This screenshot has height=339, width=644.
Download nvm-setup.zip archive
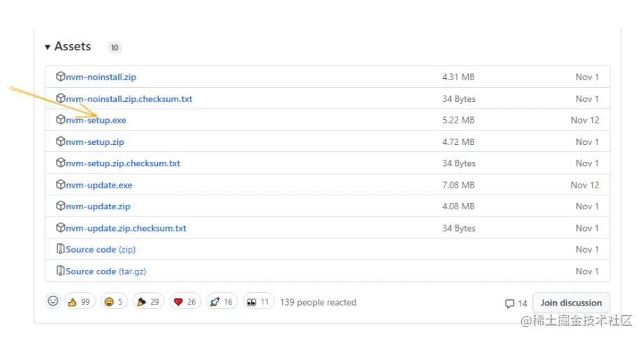[x=95, y=142]
